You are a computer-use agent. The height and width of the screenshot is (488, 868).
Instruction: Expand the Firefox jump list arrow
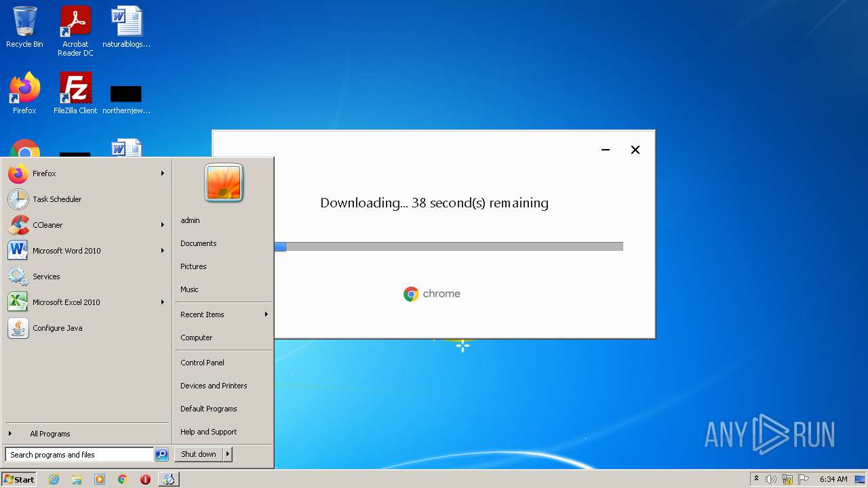(x=163, y=174)
